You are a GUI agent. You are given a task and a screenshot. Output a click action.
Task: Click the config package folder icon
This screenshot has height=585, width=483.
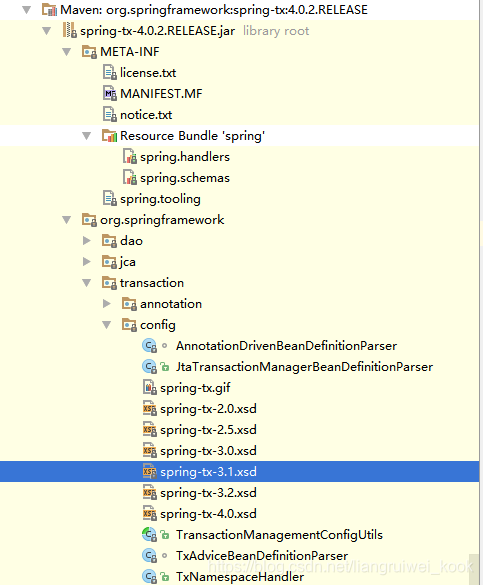[x=129, y=325]
